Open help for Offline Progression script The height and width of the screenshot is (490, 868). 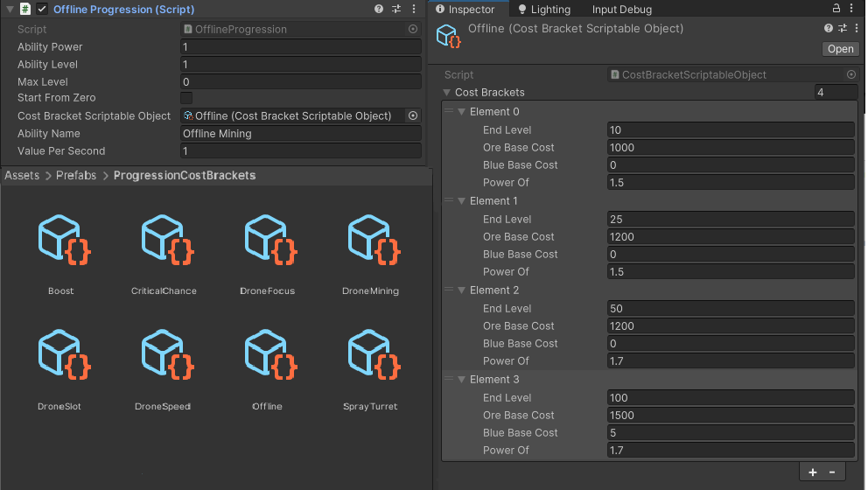coord(379,9)
